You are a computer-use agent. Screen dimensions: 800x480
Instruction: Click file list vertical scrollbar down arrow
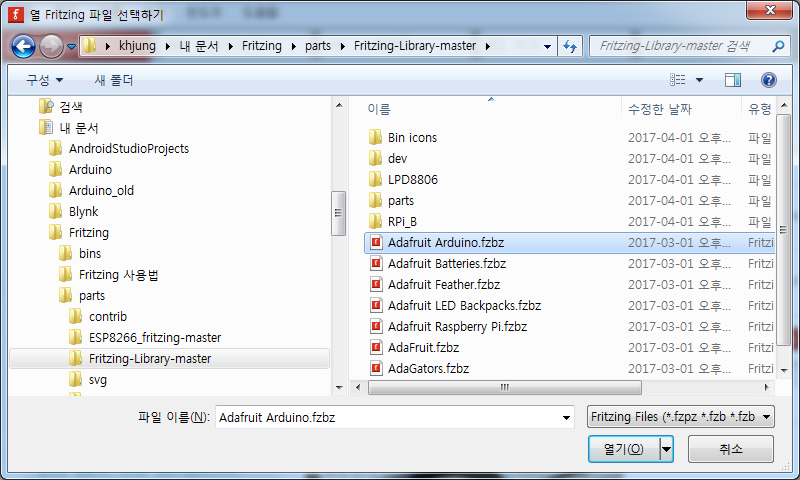[784, 370]
